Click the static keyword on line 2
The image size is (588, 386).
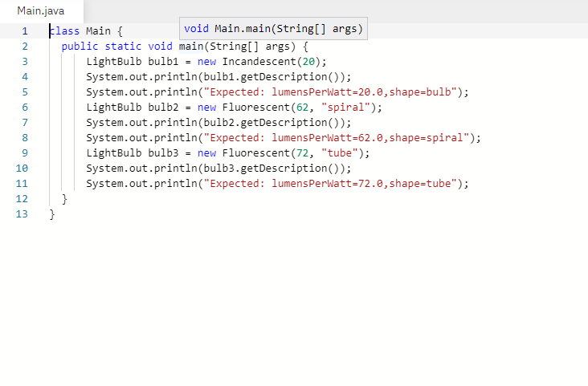pos(123,47)
